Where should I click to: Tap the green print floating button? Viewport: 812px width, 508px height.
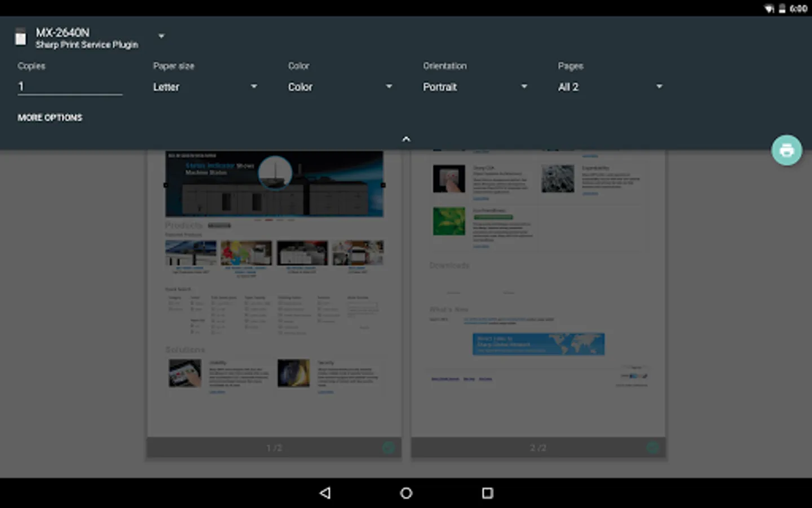[x=787, y=150]
